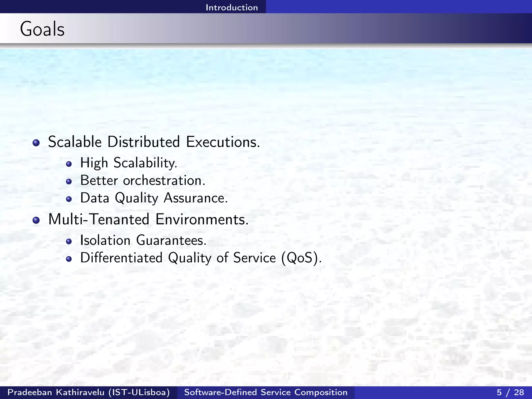Click footer title Software-Defined Service Composition

[x=266, y=392]
